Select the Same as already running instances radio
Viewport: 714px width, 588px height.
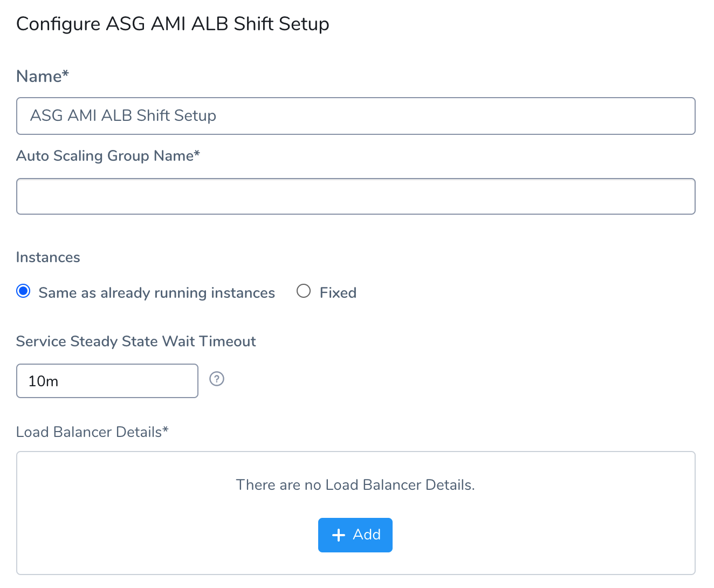pos(23,291)
